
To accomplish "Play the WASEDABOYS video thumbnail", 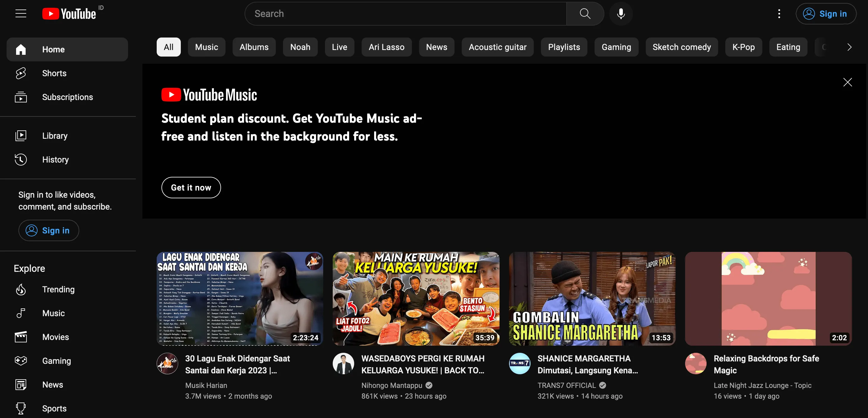I will [x=416, y=298].
